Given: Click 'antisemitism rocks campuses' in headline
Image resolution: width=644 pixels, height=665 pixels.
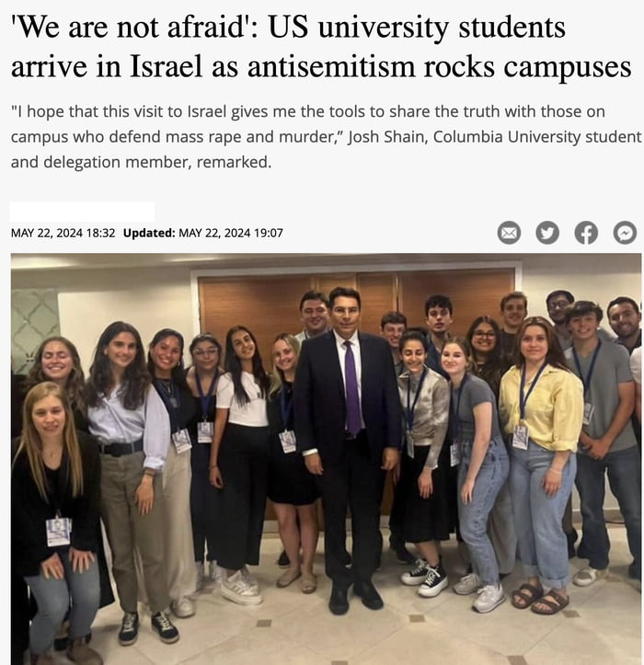Looking at the screenshot, I should click(439, 67).
